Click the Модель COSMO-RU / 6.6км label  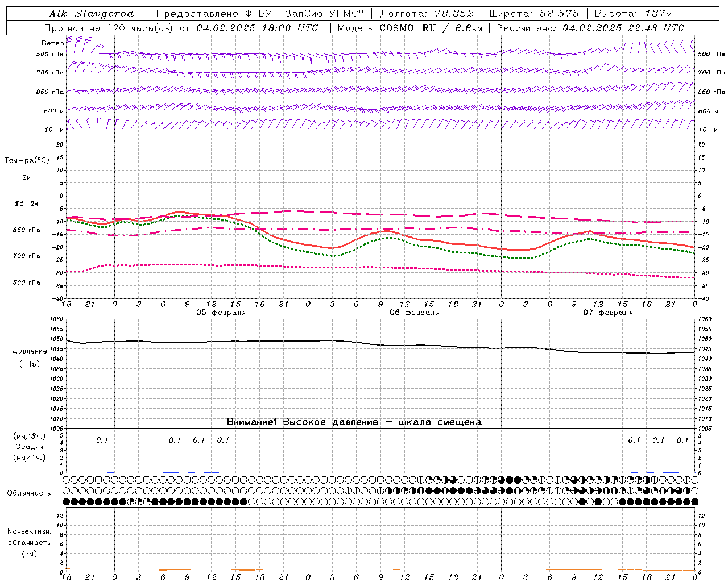[409, 28]
